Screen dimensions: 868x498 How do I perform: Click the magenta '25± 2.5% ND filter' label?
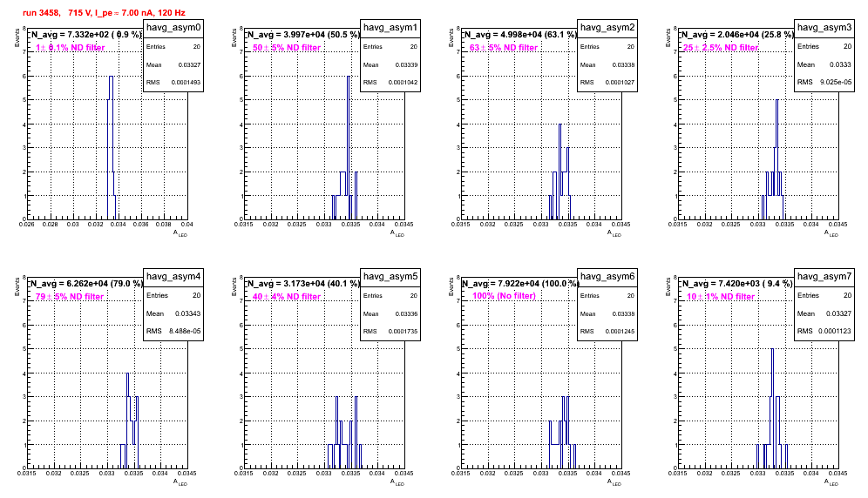[x=721, y=48]
